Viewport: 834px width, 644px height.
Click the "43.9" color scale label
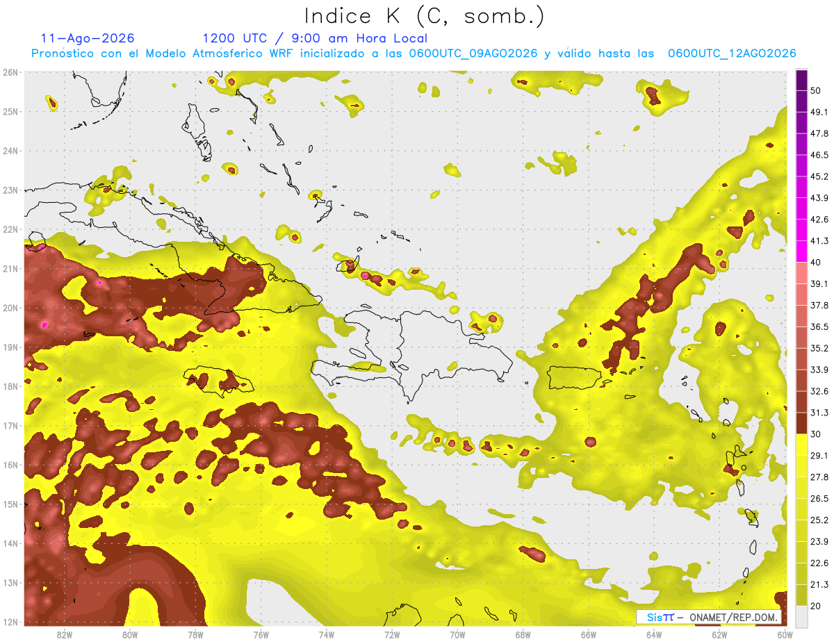coord(819,199)
